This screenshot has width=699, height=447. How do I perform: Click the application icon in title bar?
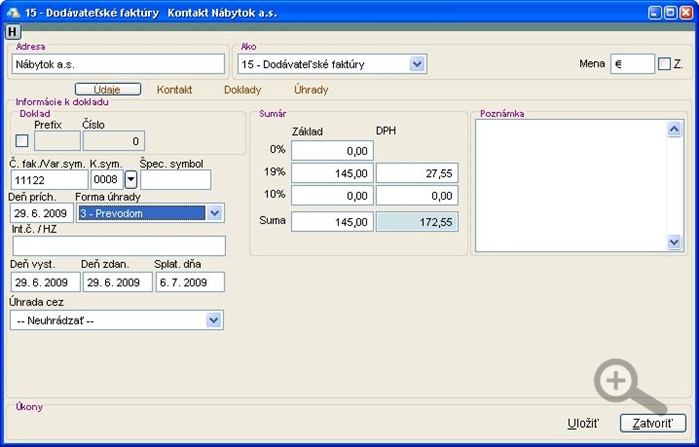(13, 12)
